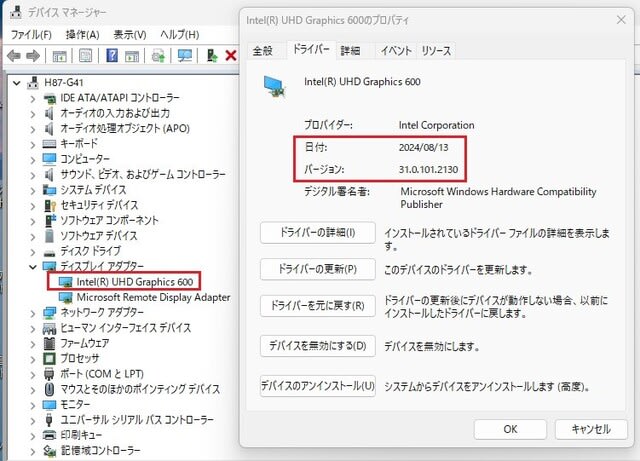Click the Forward arrow toolbar icon
The width and height of the screenshot is (640, 461).
tap(33, 56)
